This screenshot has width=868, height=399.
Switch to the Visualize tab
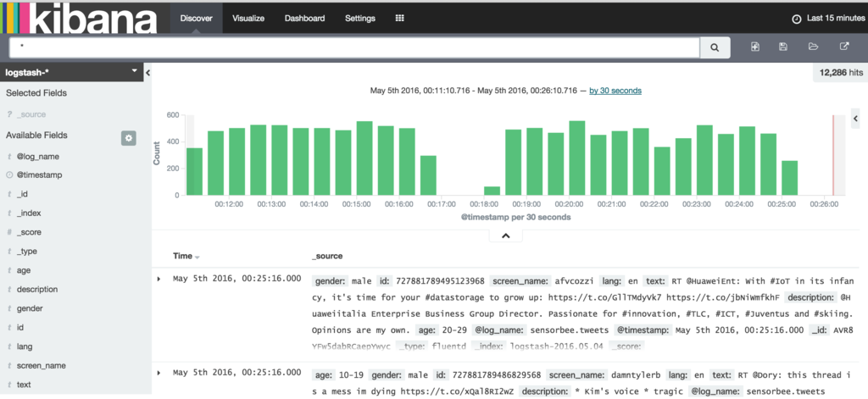[x=248, y=19]
